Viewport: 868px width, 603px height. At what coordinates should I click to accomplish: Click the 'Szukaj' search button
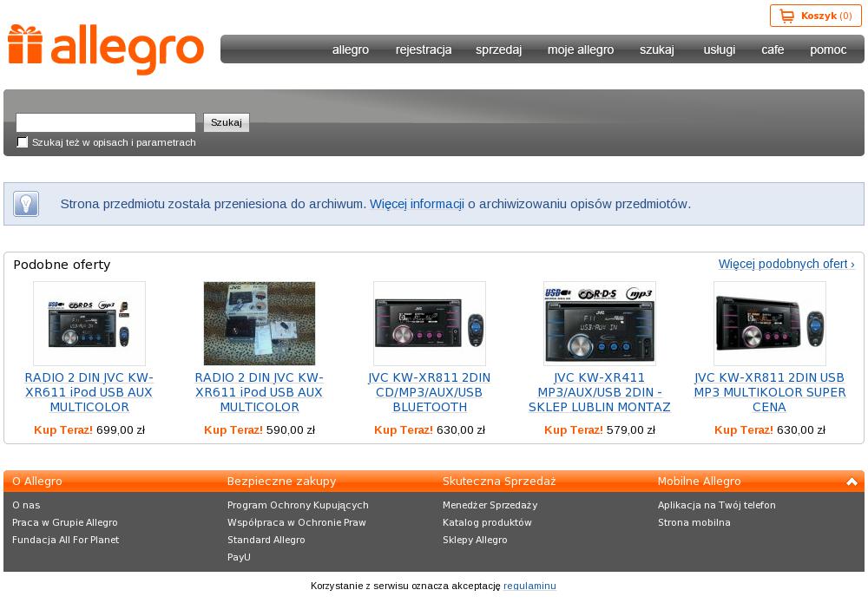(x=227, y=122)
